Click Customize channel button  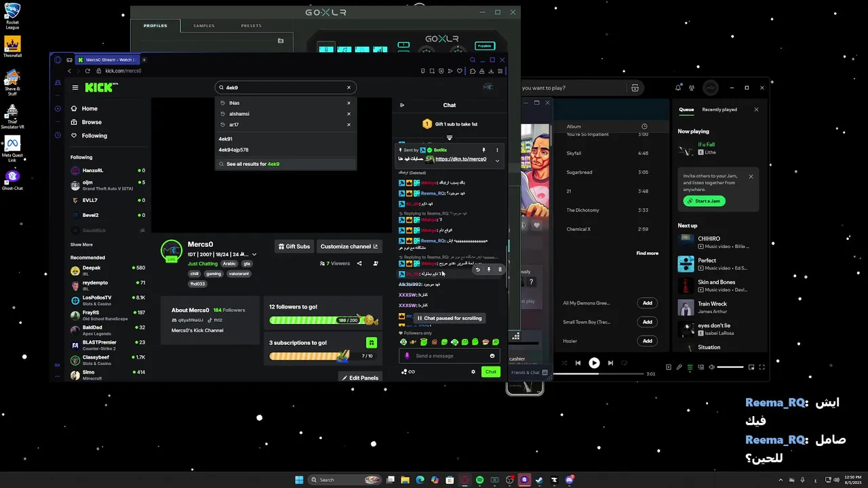pyautogui.click(x=349, y=247)
